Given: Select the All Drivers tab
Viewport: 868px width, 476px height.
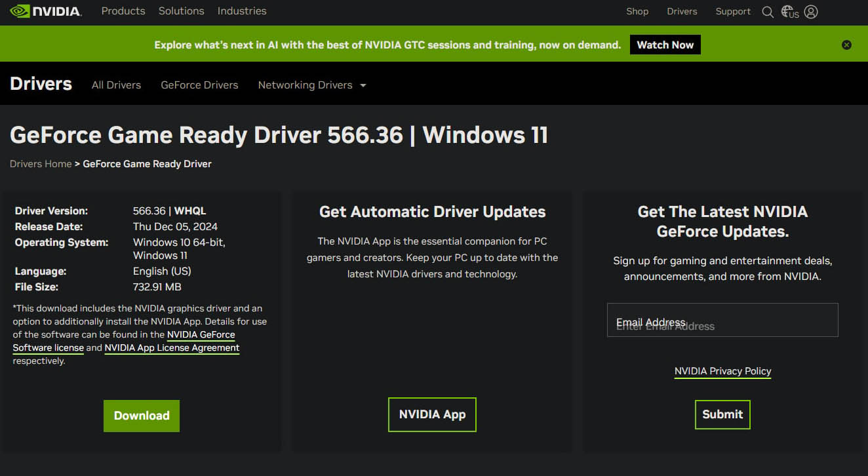Looking at the screenshot, I should [116, 85].
